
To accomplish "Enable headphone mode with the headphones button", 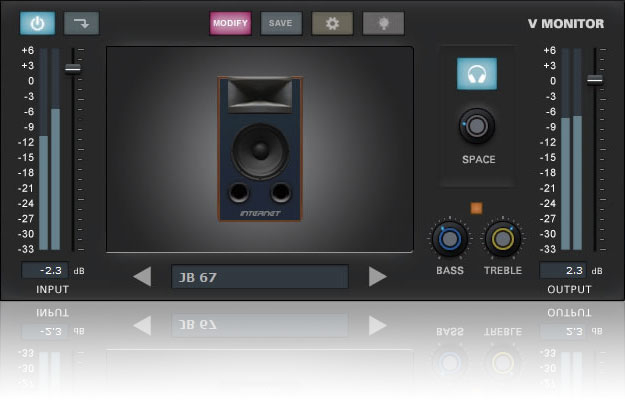I will click(x=477, y=74).
